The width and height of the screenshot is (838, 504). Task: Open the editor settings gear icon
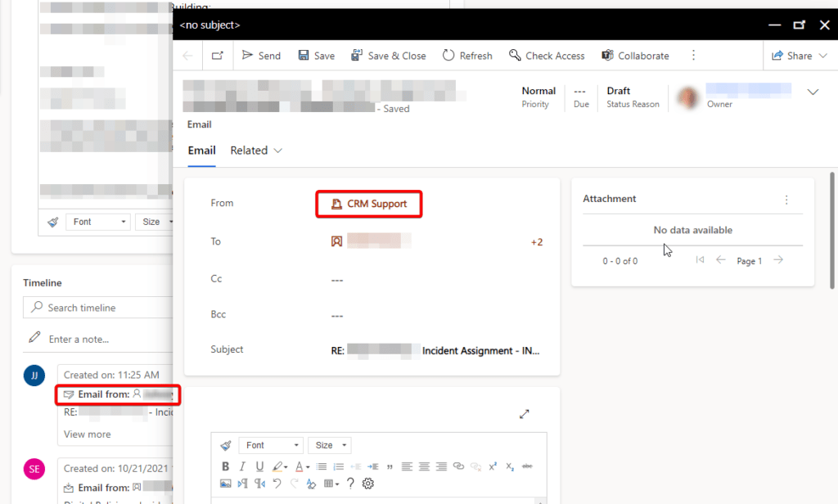pos(367,484)
